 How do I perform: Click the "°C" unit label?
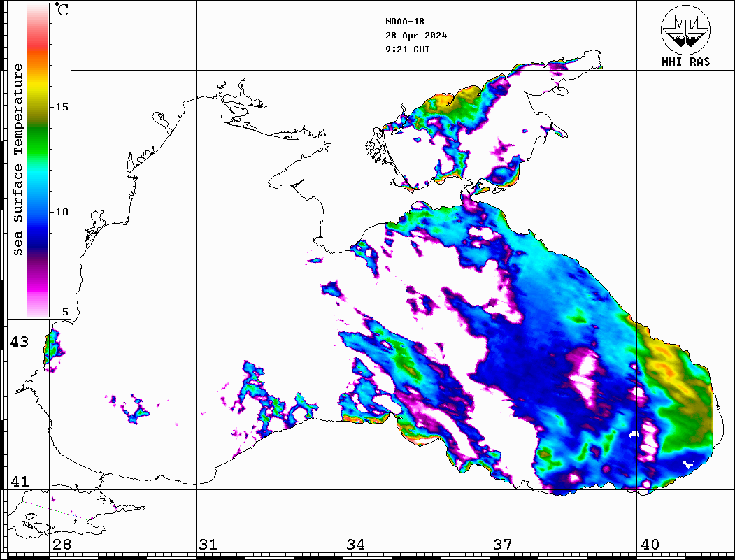coord(61,9)
